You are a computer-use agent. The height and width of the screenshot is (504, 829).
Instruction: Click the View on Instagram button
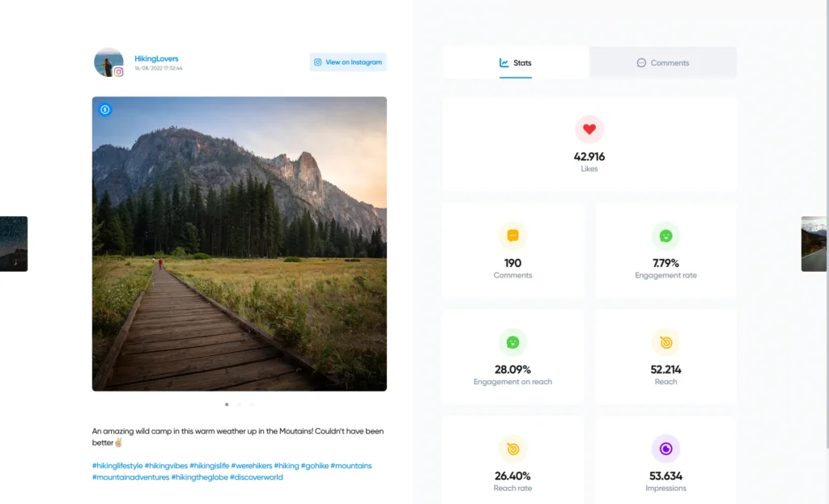(348, 61)
